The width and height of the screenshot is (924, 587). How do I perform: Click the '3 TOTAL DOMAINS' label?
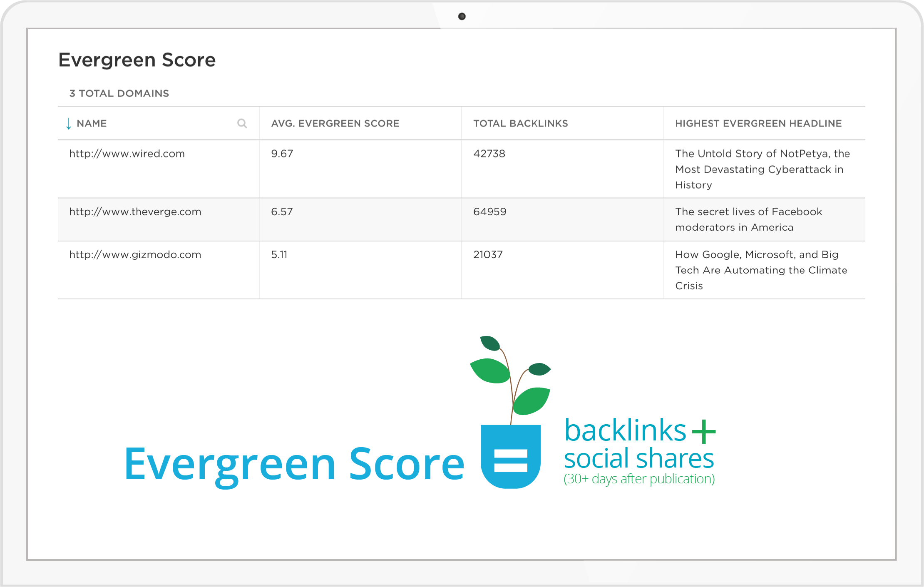(x=119, y=93)
